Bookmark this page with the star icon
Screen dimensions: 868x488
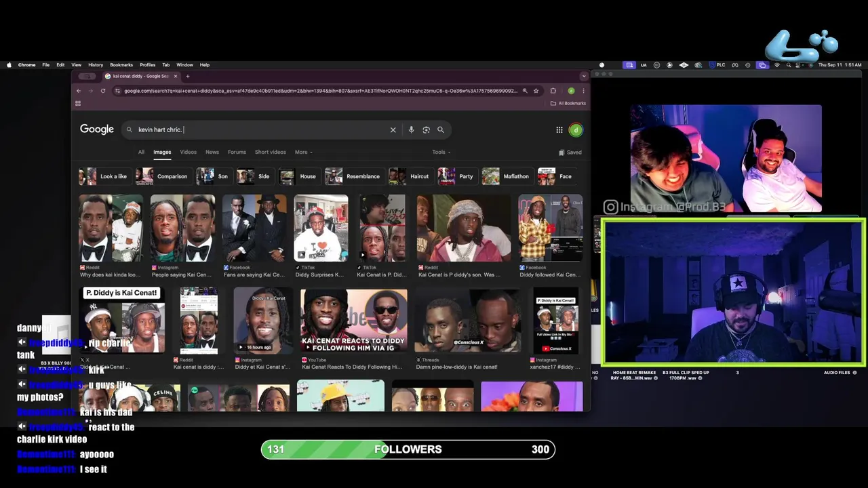tap(536, 91)
